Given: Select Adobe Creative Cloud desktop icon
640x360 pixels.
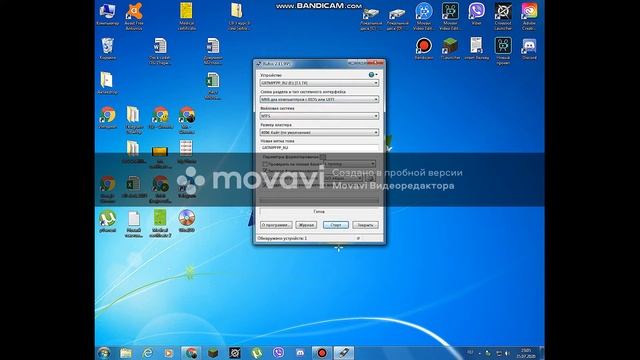Looking at the screenshot, I should tap(529, 16).
